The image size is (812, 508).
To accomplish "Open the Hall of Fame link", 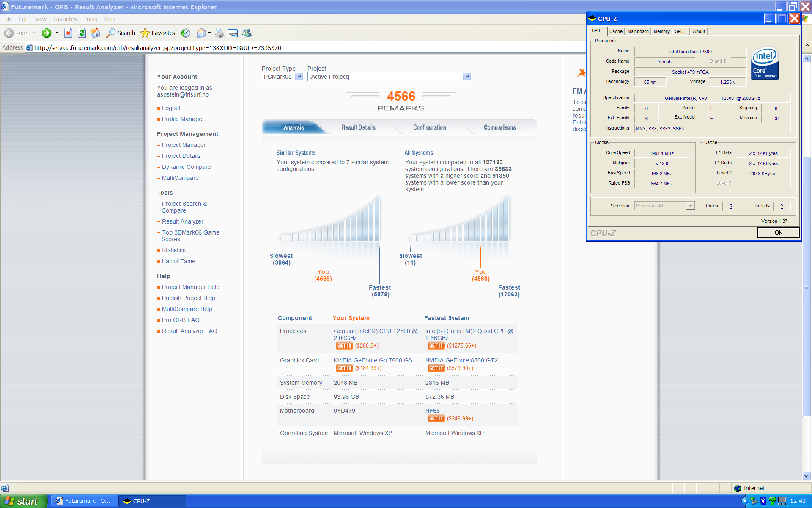I will tap(178, 261).
